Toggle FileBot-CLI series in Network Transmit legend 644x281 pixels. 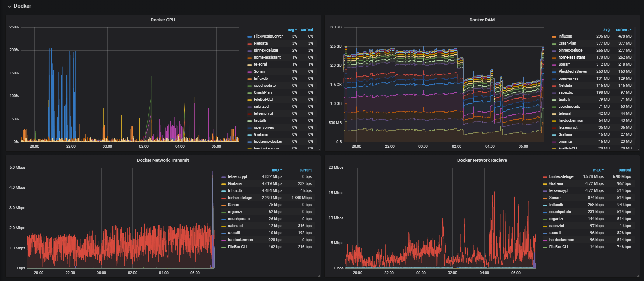(237, 247)
